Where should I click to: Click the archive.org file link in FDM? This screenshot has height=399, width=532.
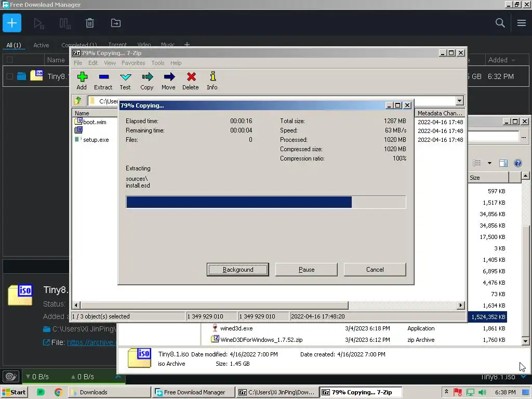91,342
